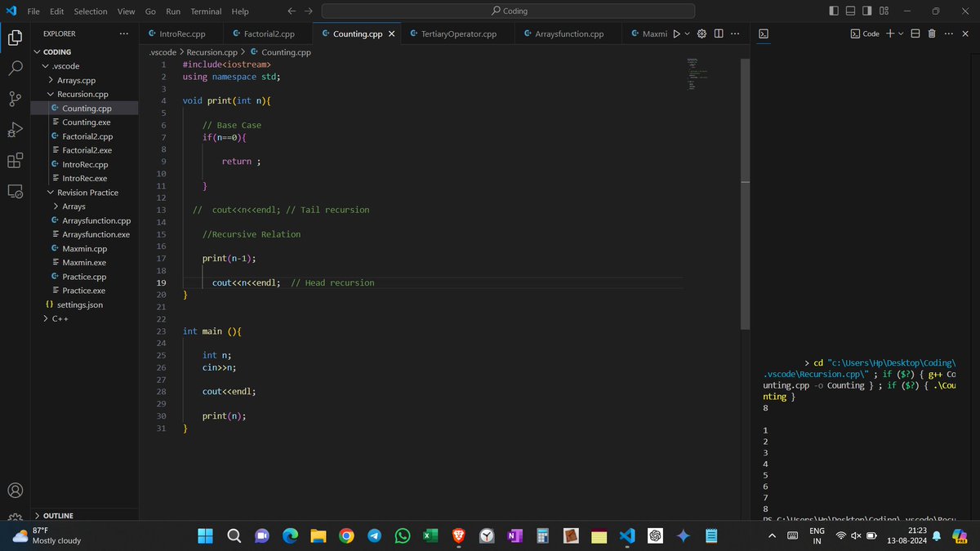This screenshot has height=551, width=980.
Task: Open the Selection menu
Action: tap(91, 11)
